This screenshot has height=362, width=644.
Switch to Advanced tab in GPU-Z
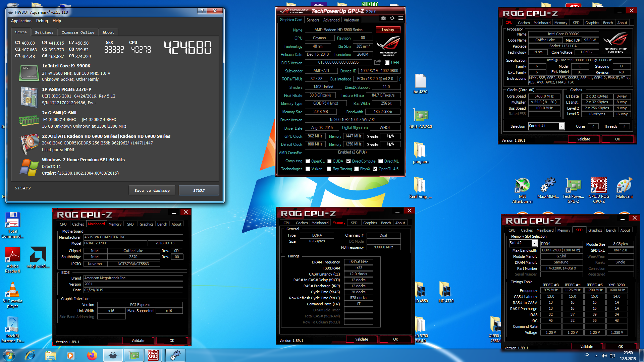click(331, 20)
